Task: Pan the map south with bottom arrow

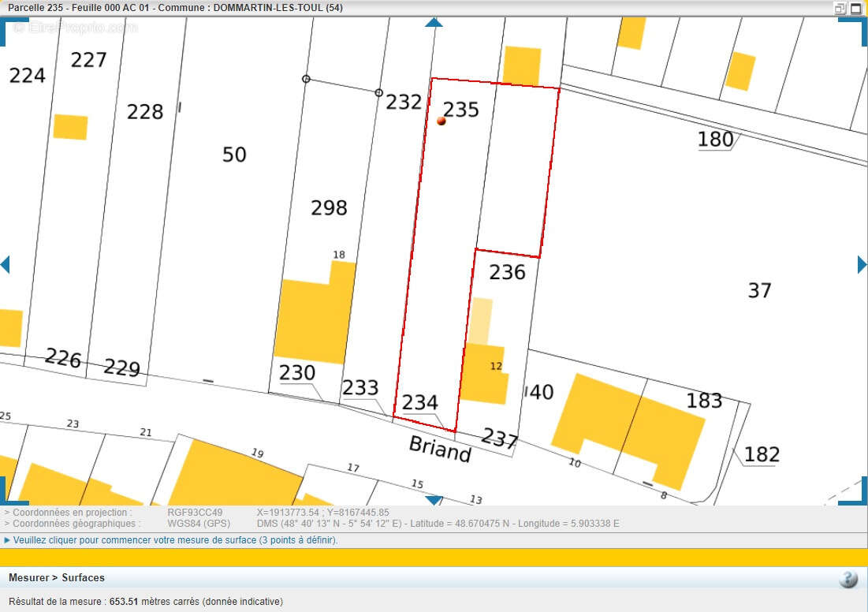Action: pyautogui.click(x=434, y=500)
